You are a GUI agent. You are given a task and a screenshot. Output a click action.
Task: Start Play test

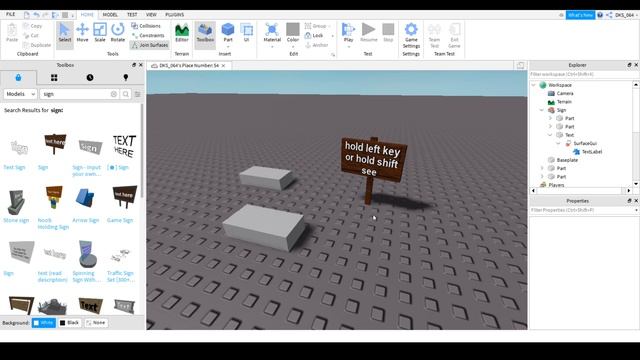point(348,33)
